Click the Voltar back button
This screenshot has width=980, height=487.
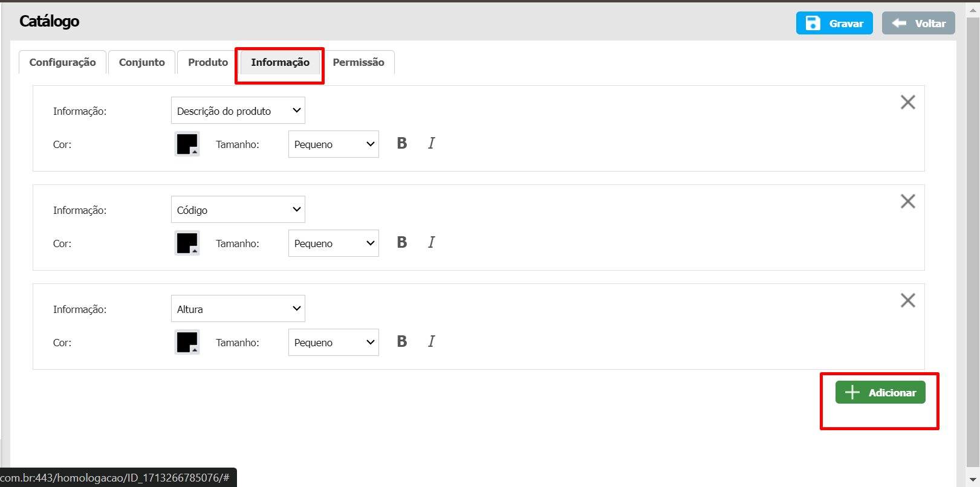[918, 23]
